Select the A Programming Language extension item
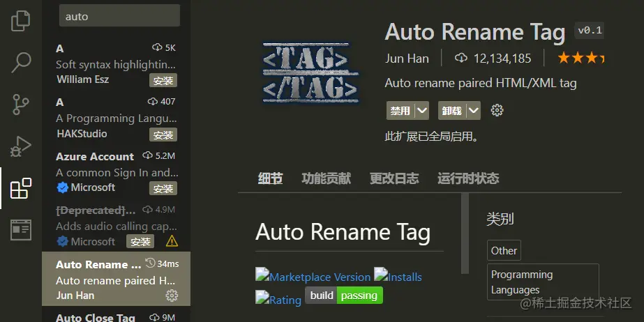The width and height of the screenshot is (644, 322). 117,118
